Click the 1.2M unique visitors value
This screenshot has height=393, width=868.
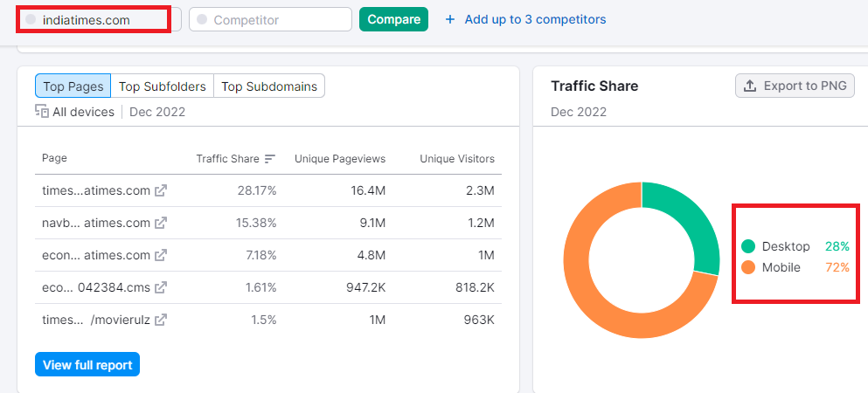tap(482, 223)
